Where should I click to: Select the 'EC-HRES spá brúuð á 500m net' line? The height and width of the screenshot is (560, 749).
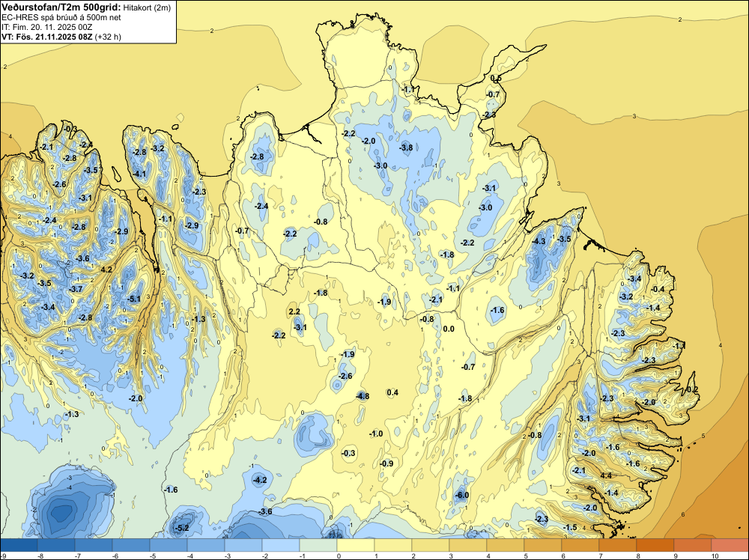pos(61,17)
